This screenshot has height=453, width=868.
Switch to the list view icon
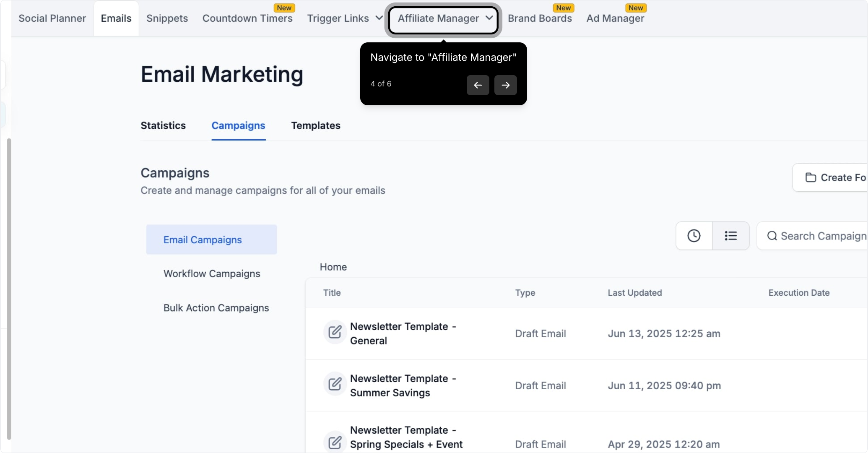pyautogui.click(x=731, y=236)
